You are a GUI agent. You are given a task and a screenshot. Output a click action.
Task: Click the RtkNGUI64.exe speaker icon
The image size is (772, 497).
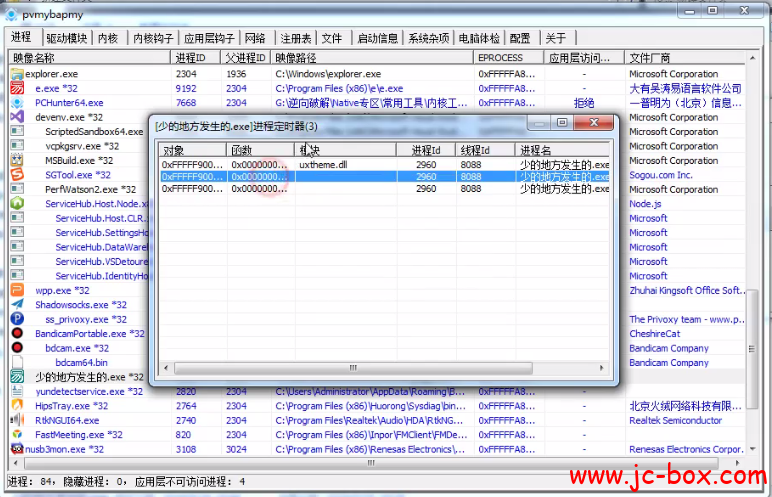pos(17,420)
